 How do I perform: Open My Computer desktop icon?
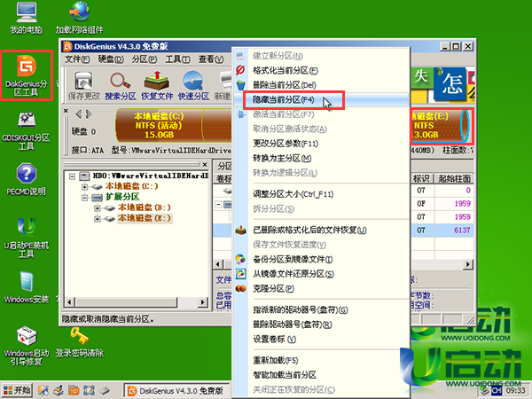click(26, 18)
